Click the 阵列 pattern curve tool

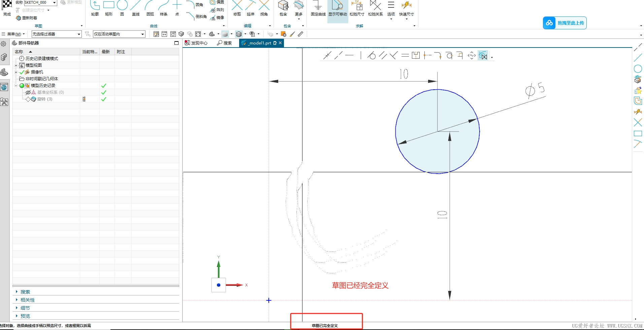pos(217,10)
